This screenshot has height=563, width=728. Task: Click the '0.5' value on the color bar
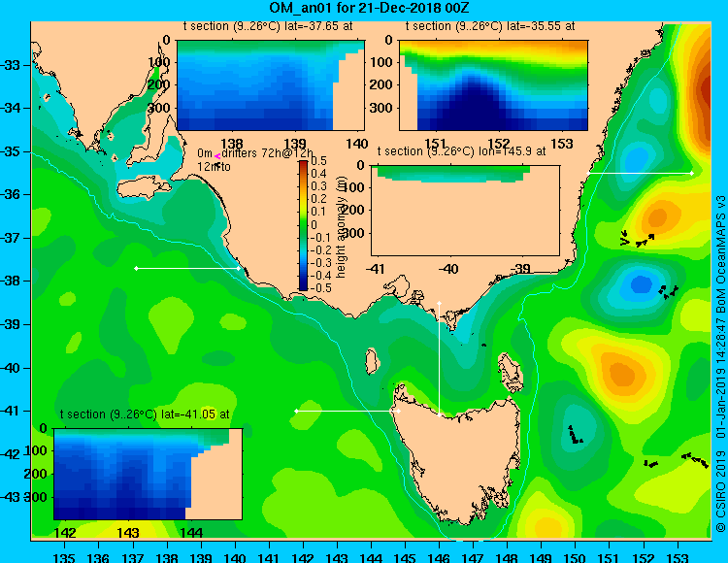click(318, 161)
